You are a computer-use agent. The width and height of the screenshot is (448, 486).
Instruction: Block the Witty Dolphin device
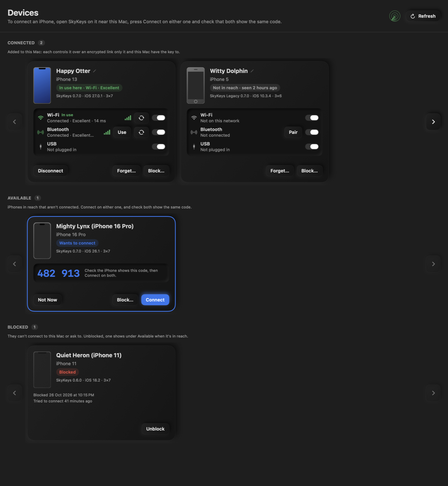(x=309, y=171)
